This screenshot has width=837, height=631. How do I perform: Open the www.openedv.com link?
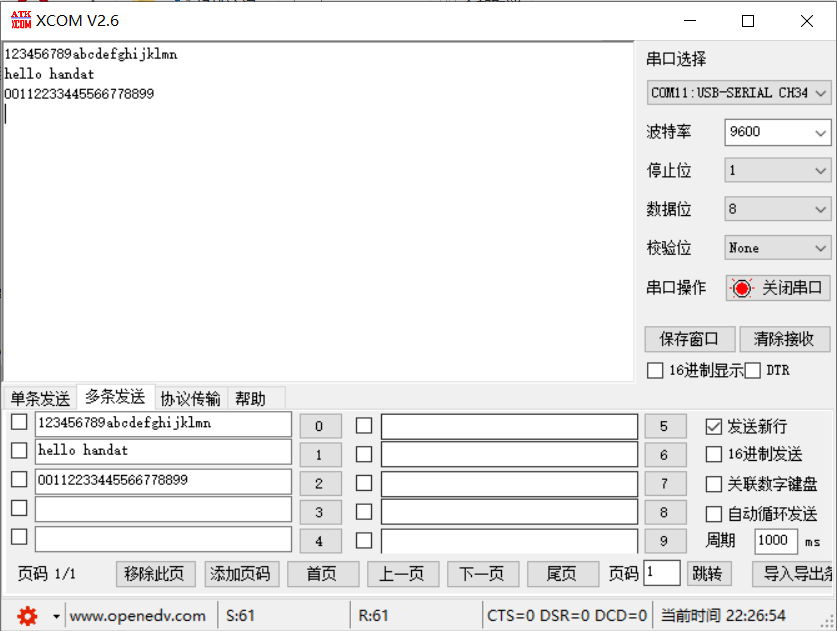click(x=138, y=616)
